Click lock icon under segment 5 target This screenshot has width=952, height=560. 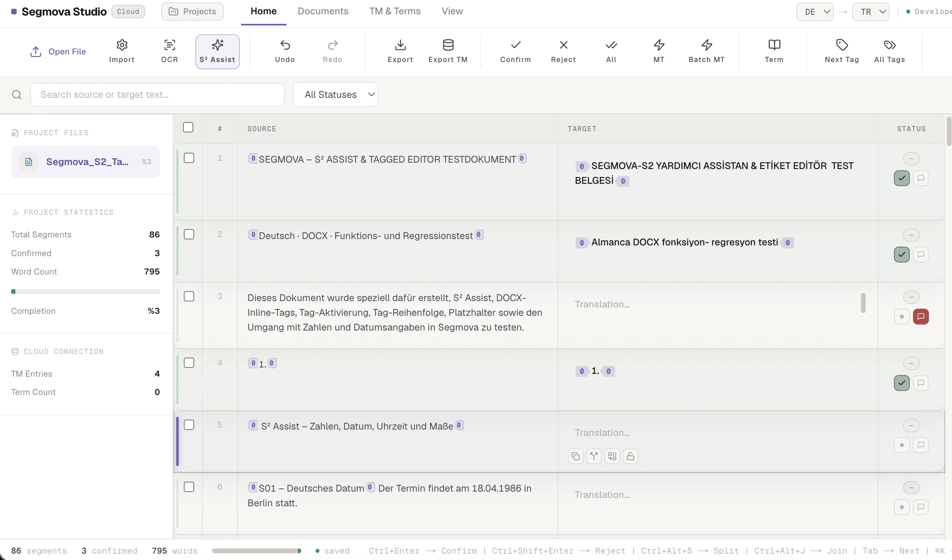tap(631, 456)
